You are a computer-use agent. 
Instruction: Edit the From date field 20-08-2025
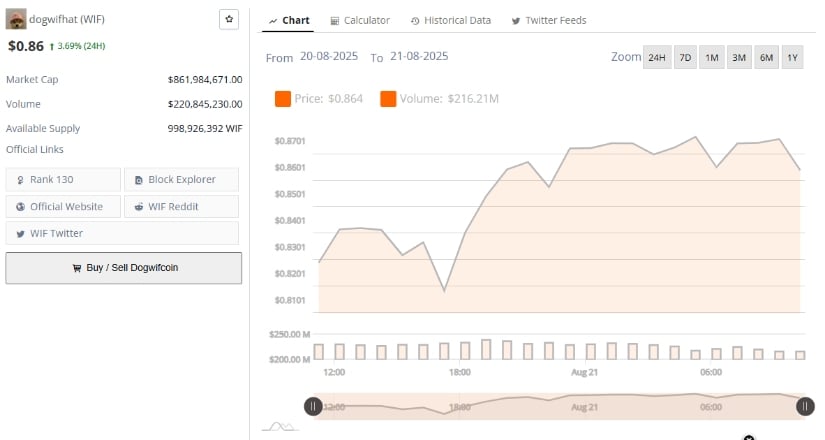point(329,56)
